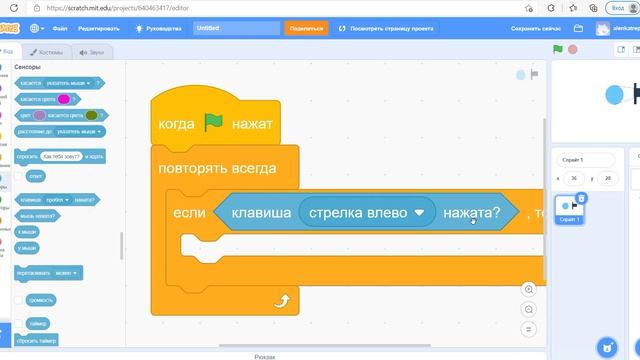Click the Как тебя зовут? text field
The image size is (640, 360).
(61, 156)
